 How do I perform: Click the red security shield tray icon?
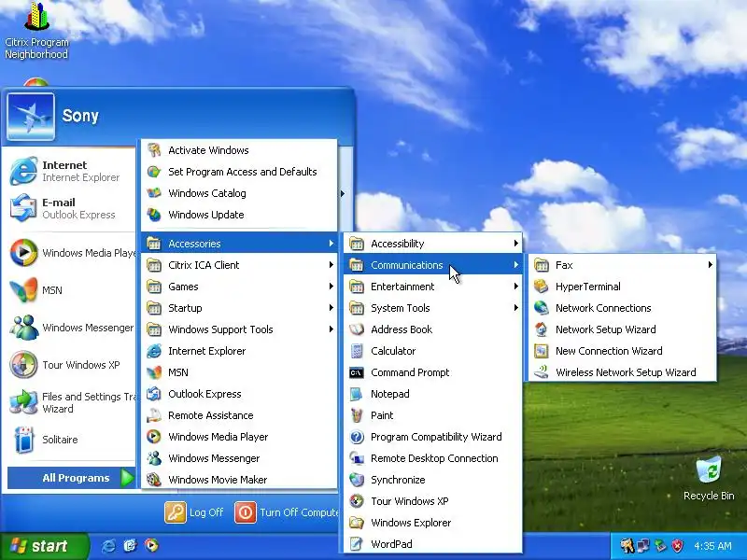pos(678,546)
